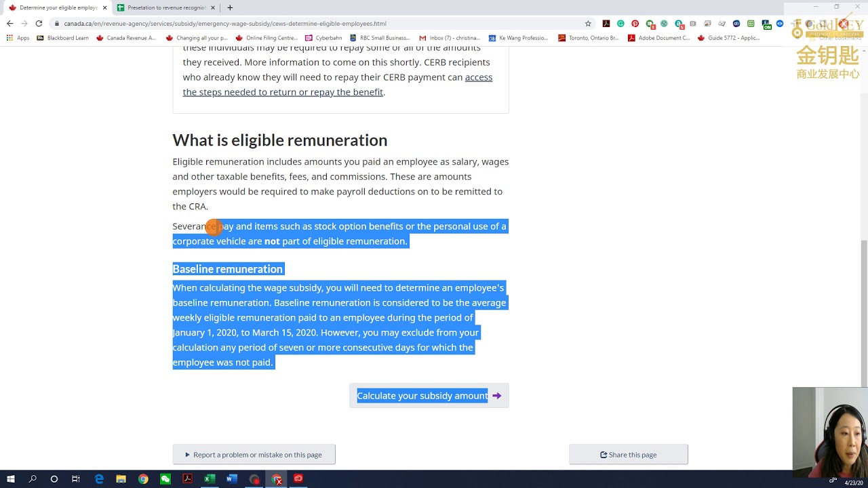This screenshot has width=868, height=488.
Task: Click Share this page button
Action: [x=629, y=455]
